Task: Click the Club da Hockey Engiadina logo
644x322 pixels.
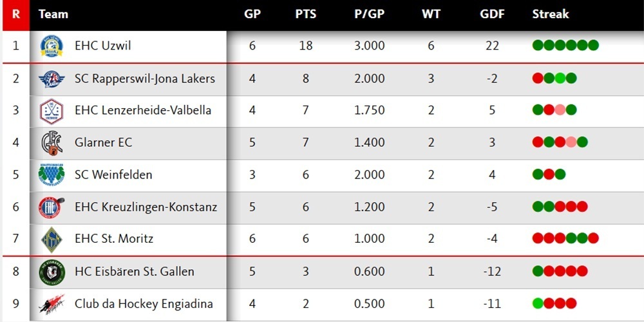Action: [x=52, y=303]
